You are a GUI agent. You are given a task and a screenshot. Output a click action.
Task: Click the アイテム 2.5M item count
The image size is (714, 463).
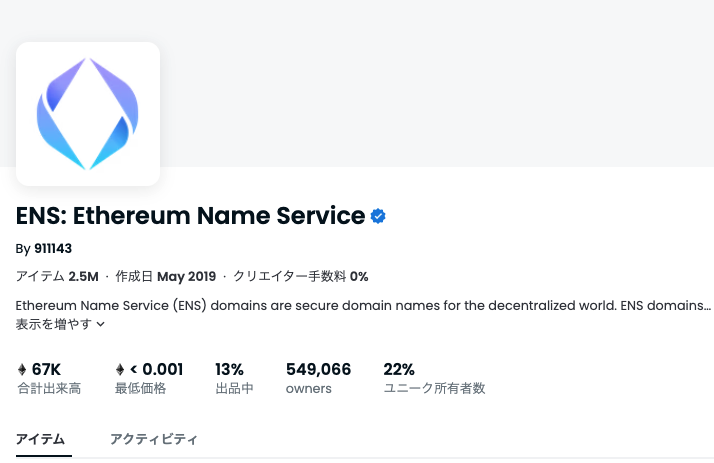[x=57, y=276]
